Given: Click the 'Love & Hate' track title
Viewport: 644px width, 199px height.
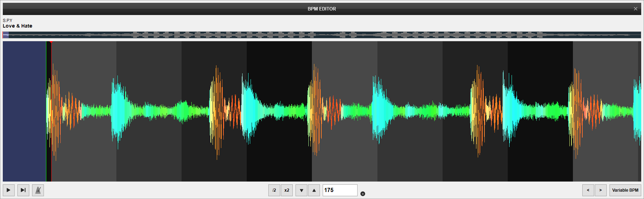Looking at the screenshot, I should 17,26.
